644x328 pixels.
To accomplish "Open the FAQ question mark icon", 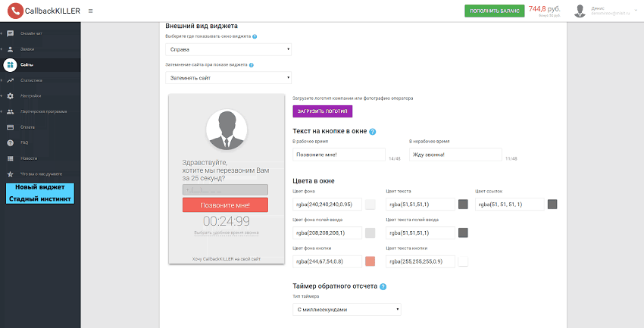I will [11, 142].
